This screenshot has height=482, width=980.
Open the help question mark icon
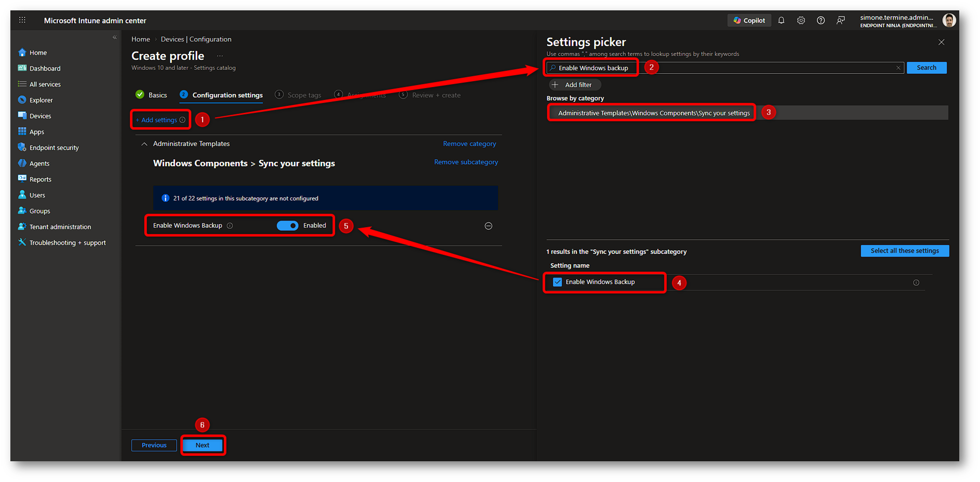point(820,20)
